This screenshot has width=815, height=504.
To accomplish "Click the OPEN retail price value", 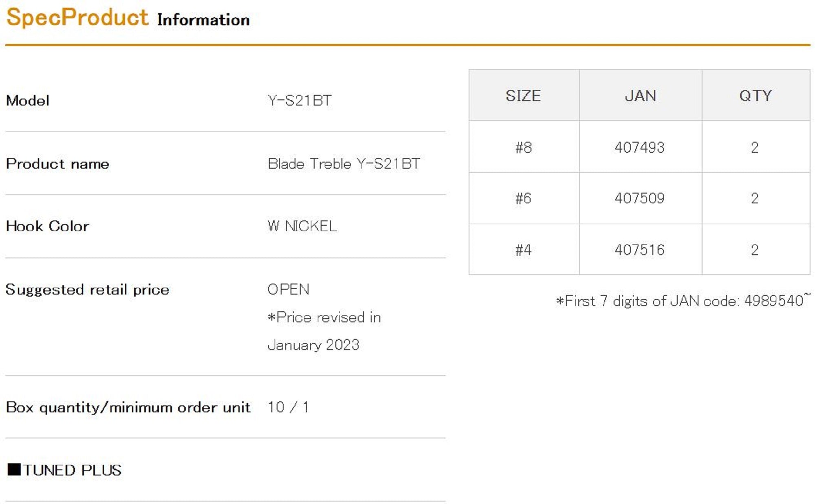I will pos(288,289).
